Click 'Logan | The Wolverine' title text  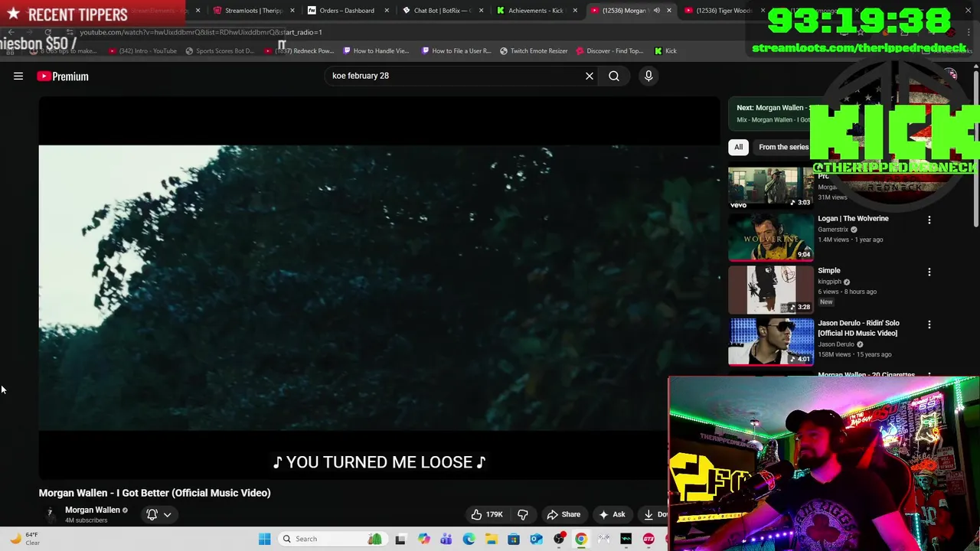853,218
